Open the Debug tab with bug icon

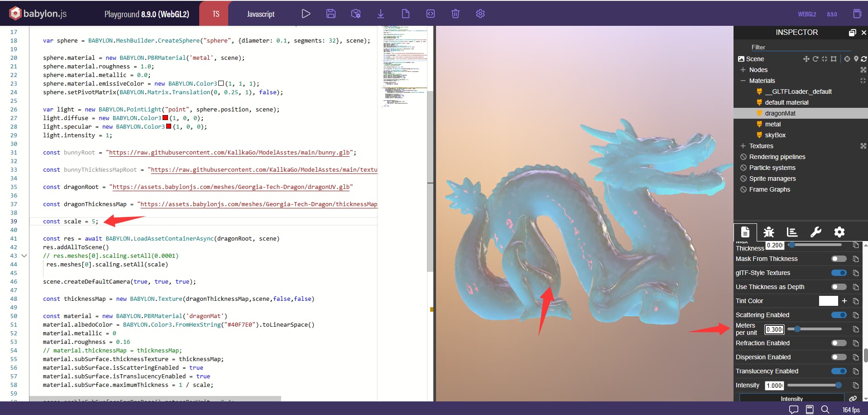[769, 232]
